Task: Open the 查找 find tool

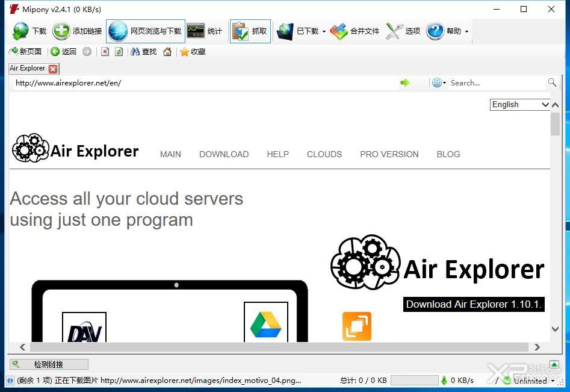Action: [x=144, y=52]
